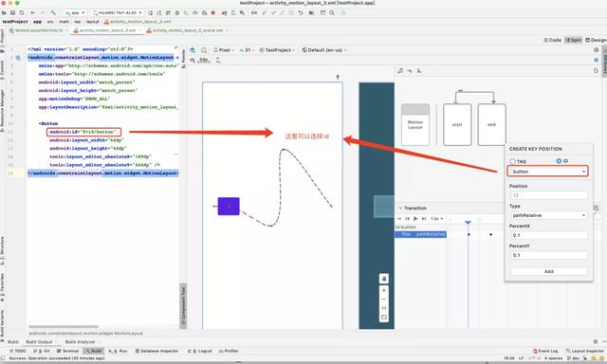Switch to activity_motion_layout_3_scene.xml tab
This screenshot has width=607, height=364.
click(x=186, y=30)
